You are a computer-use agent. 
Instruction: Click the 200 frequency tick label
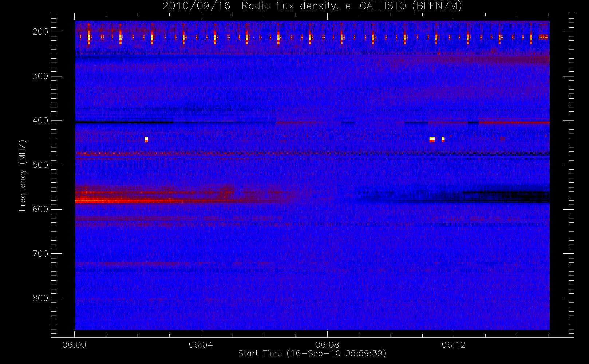[40, 32]
